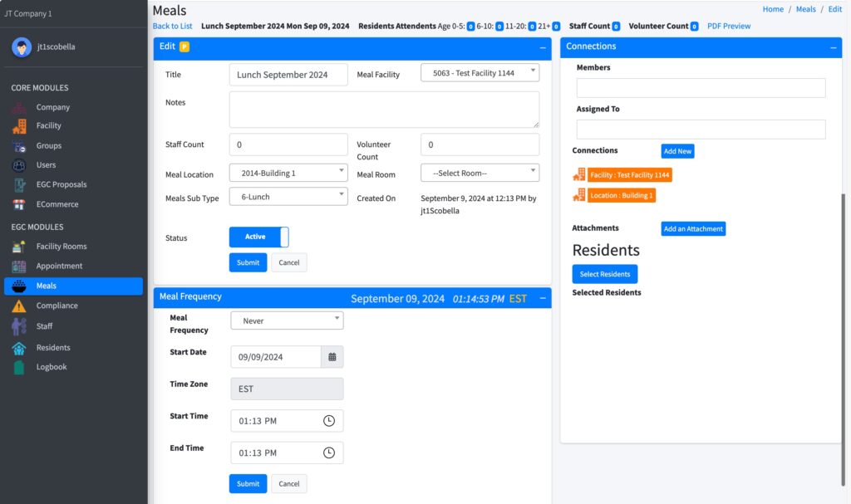Click the Start Time clock icon
Screen dimensions: 851x504
[329, 421]
